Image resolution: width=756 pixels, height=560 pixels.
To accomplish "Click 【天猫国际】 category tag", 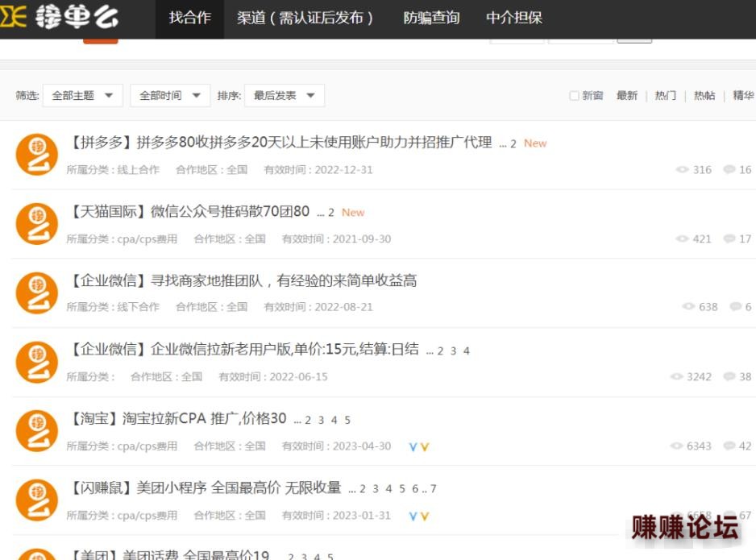I will (x=109, y=211).
